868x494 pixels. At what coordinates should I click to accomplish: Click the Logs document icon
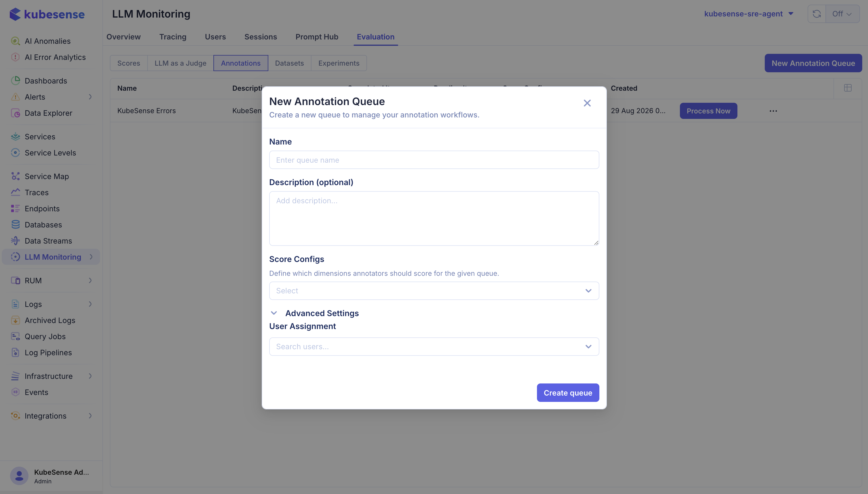[x=15, y=304]
